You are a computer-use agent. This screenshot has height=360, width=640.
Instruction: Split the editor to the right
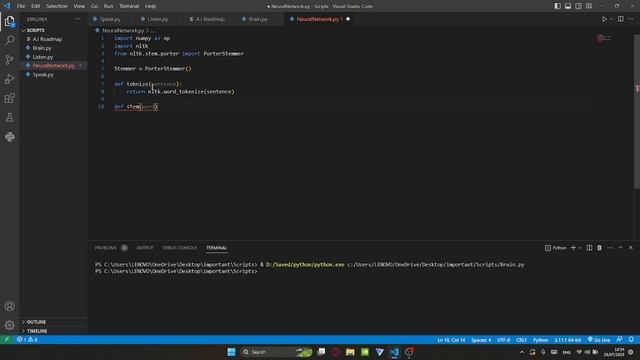pos(620,19)
